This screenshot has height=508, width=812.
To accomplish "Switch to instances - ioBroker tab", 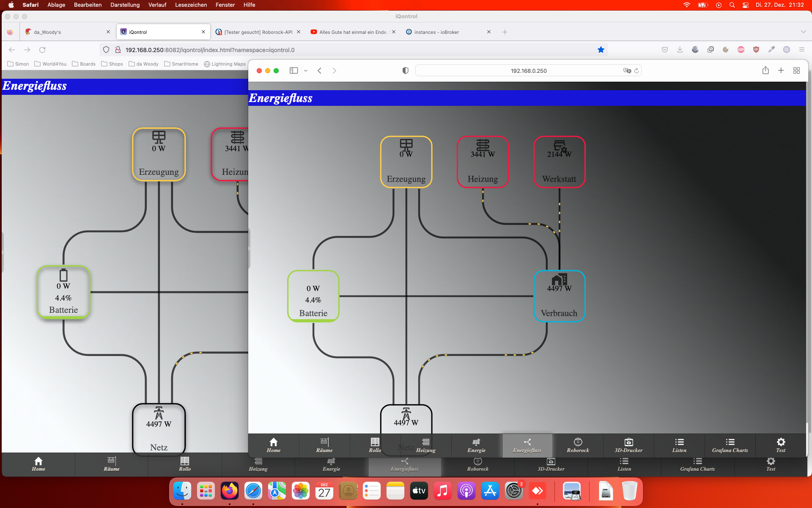I will (447, 32).
